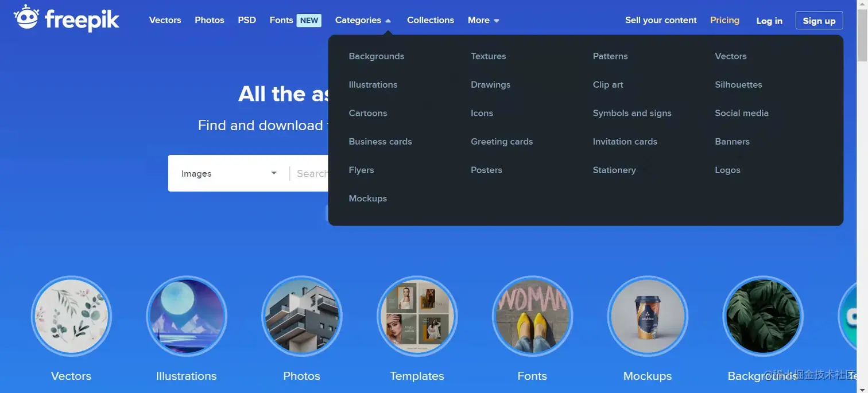Click the NEW badge beside Fonts
Image resolution: width=868 pixels, height=393 pixels.
pyautogui.click(x=309, y=20)
